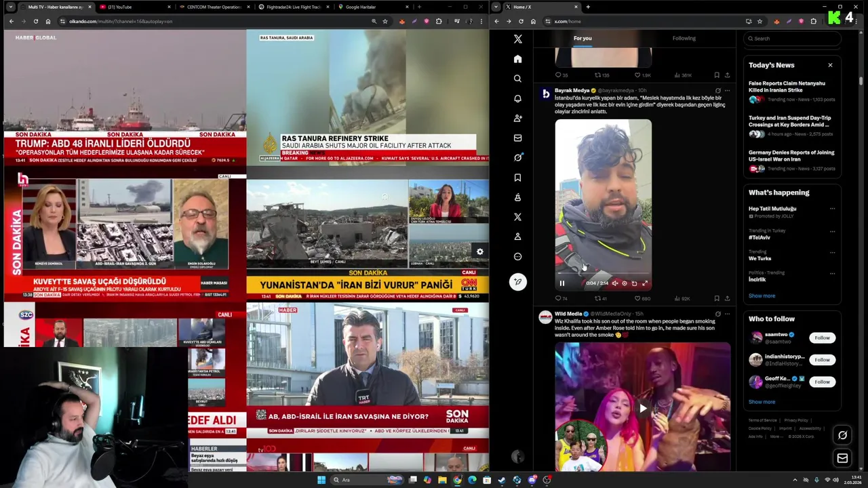The image size is (868, 488).
Task: Open the X logo home link
Action: 517,39
